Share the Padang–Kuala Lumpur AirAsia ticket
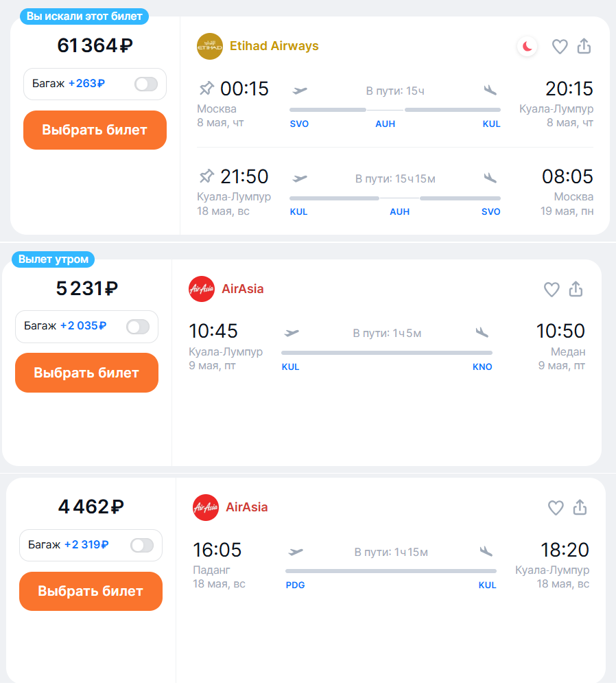 (x=580, y=507)
